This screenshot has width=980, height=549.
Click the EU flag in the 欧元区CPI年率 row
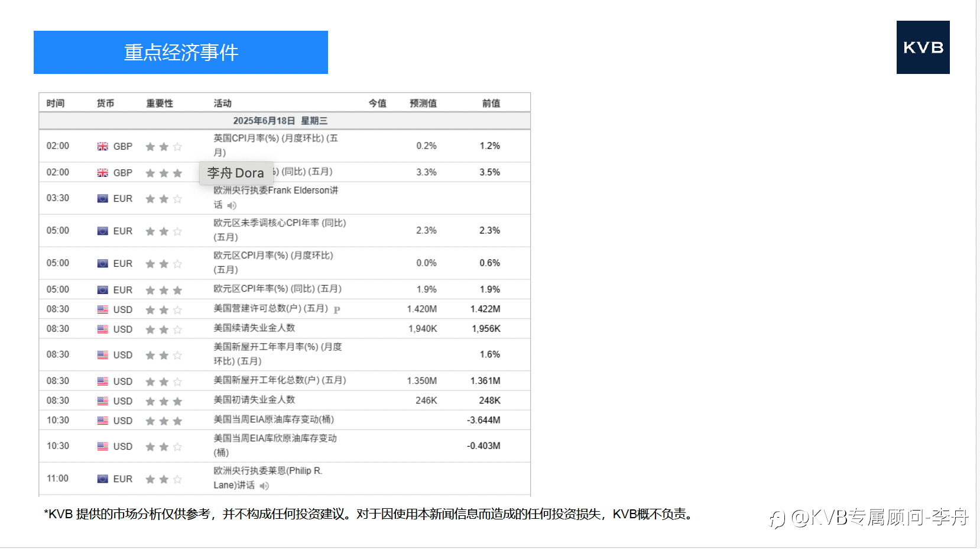pyautogui.click(x=103, y=290)
